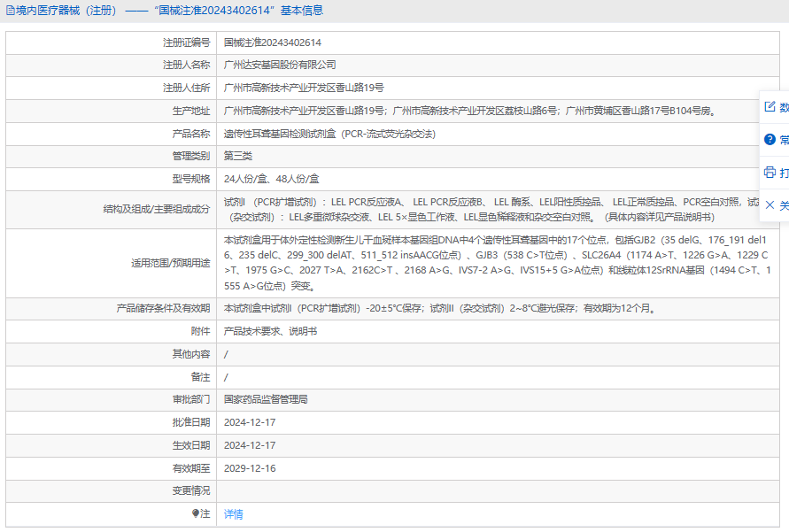Screen dimensions: 789x532
Task: Click the lightbulb note icon next to 注
Action: pos(196,513)
